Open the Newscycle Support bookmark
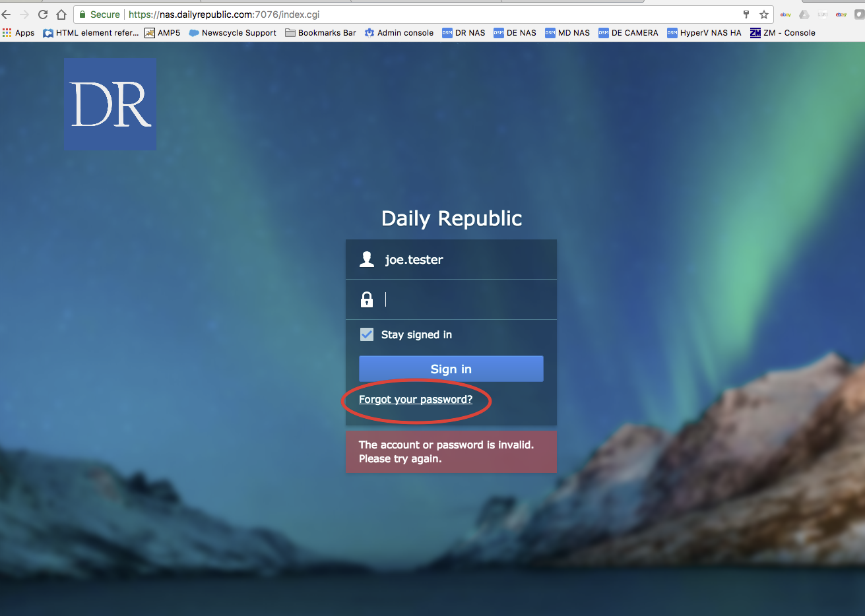The width and height of the screenshot is (865, 616). (232, 33)
